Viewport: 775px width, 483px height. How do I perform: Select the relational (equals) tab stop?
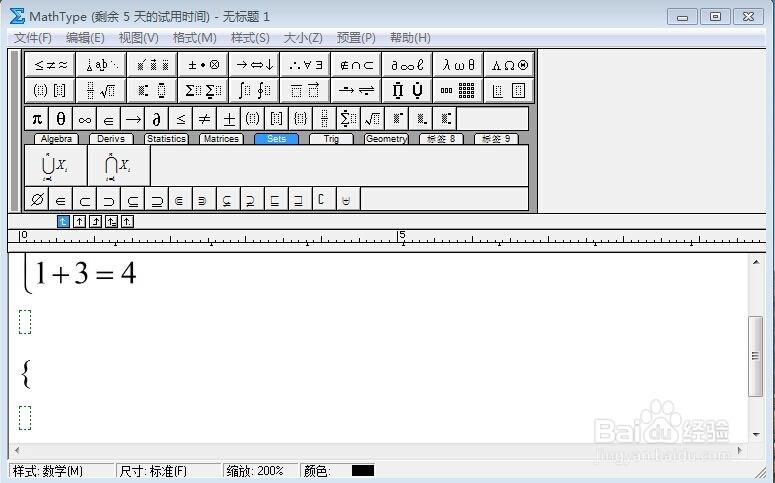[111, 221]
